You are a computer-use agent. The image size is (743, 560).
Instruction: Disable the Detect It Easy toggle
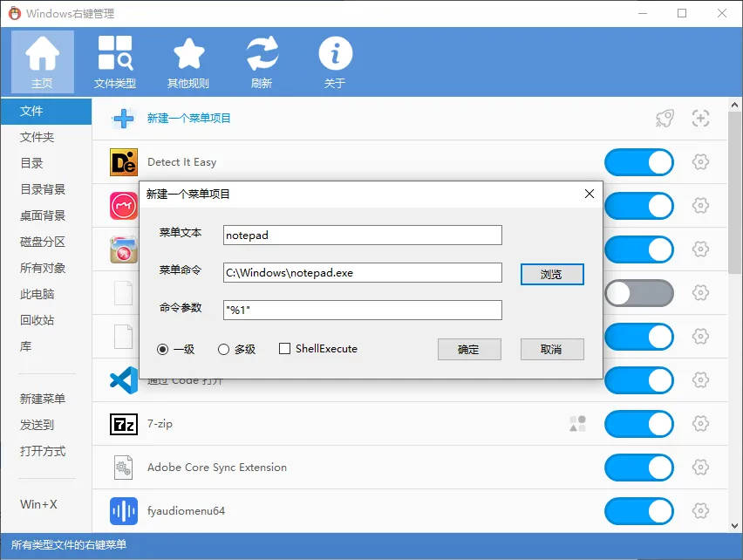click(638, 162)
